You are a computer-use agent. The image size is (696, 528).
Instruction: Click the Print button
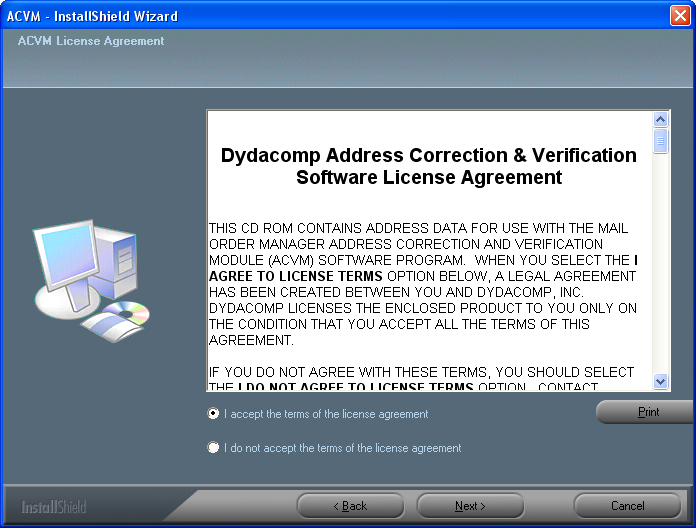pyautogui.click(x=646, y=412)
